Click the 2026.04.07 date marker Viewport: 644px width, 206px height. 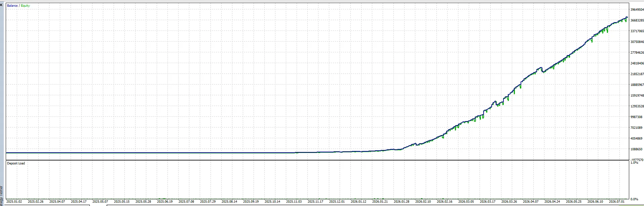tap(531, 202)
